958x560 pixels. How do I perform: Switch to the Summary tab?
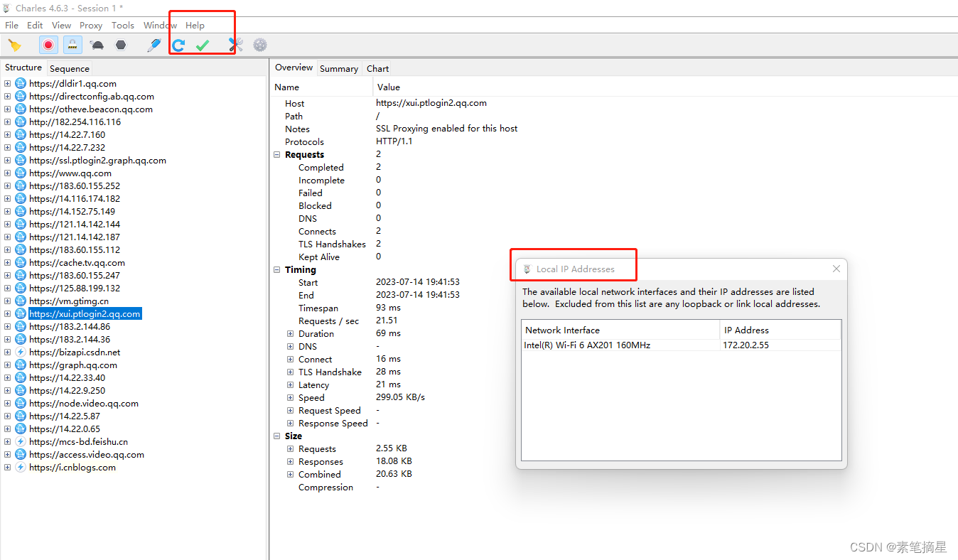tap(339, 69)
